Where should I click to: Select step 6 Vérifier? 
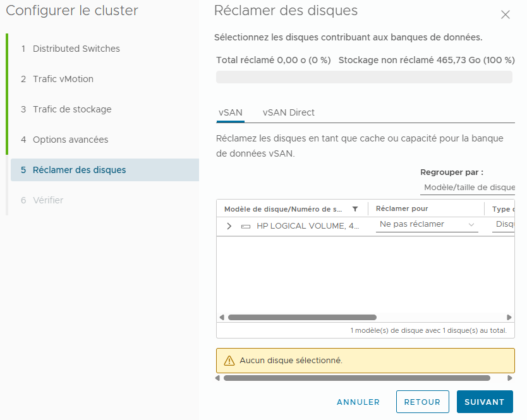[42, 200]
